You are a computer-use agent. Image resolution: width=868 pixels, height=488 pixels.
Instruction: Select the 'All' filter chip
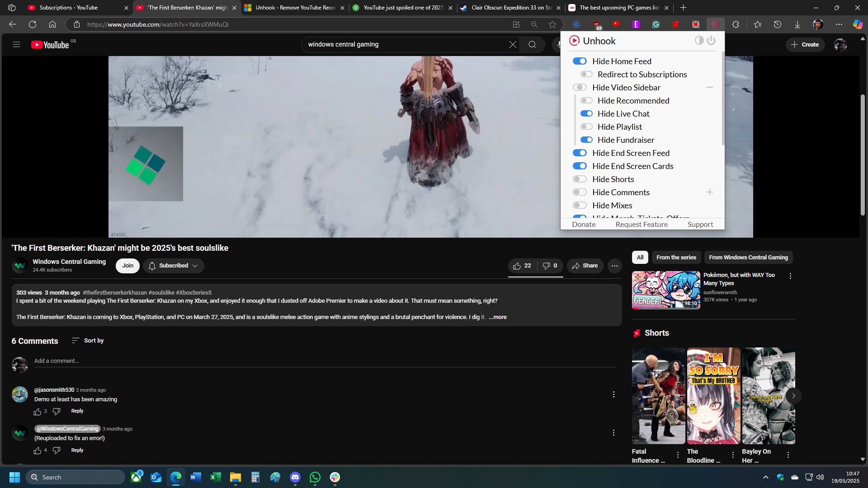640,258
